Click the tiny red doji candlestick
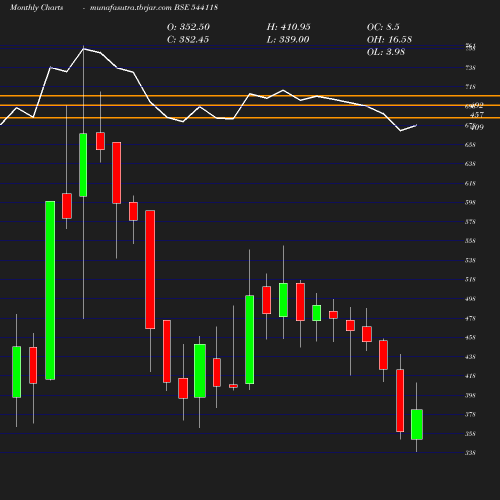 click(233, 386)
